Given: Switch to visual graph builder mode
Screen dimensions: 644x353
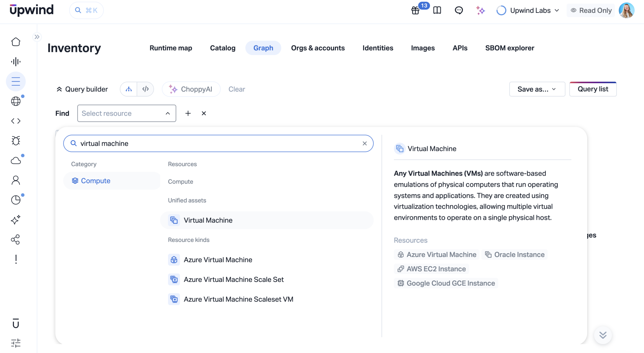Looking at the screenshot, I should tap(129, 89).
